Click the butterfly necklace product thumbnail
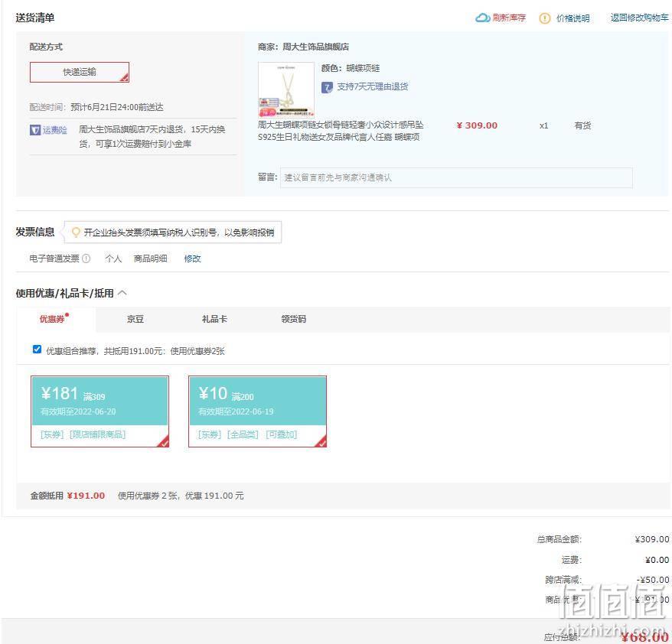The width and height of the screenshot is (672, 644). 285,89
